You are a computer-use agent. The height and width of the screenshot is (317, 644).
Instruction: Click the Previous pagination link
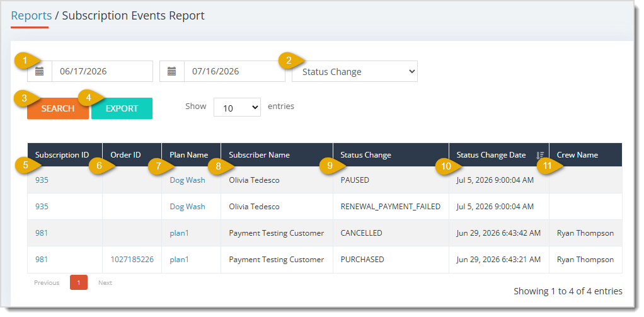click(x=47, y=282)
